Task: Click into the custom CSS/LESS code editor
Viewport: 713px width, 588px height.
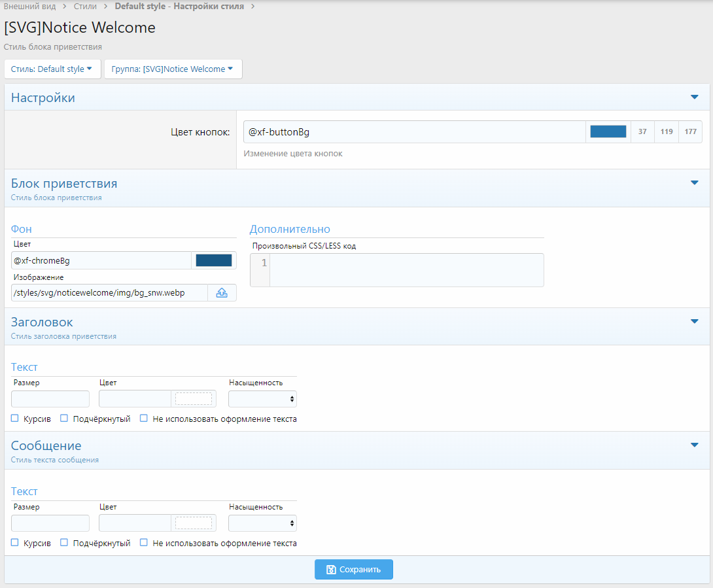Action: point(406,269)
